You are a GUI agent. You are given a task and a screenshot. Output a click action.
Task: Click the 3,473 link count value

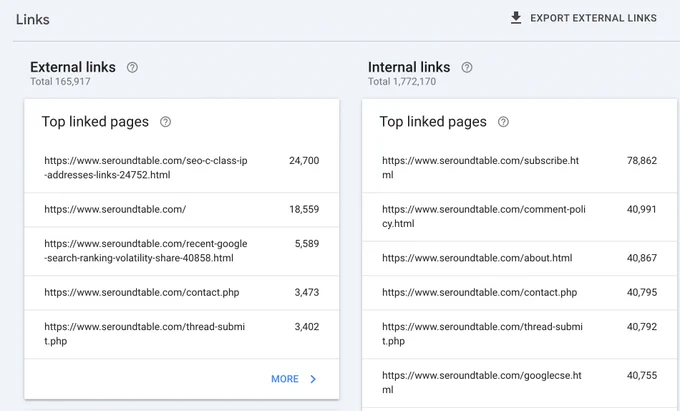tap(307, 292)
